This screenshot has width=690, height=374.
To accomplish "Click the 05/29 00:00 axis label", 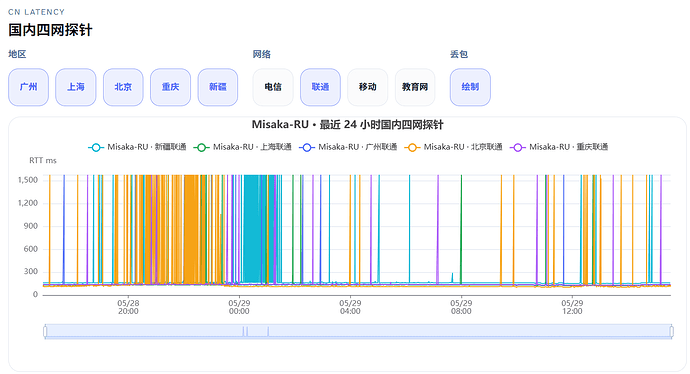I will (x=239, y=307).
